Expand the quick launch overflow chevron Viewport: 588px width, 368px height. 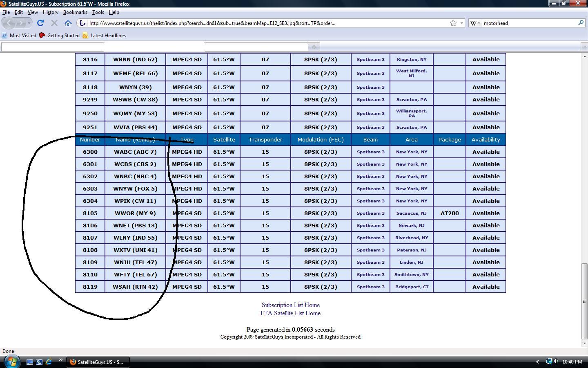pos(60,360)
